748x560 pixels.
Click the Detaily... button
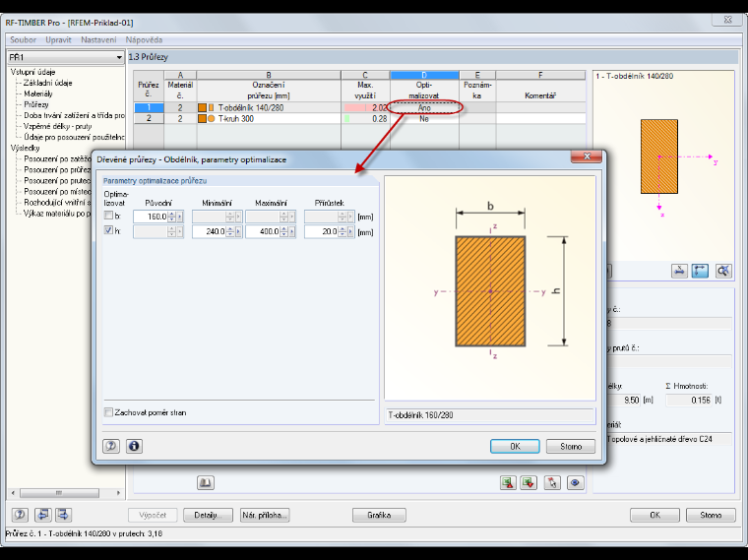click(x=208, y=515)
